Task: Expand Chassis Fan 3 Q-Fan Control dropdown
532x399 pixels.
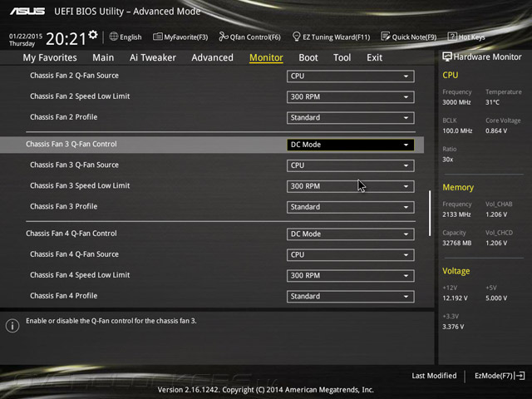Action: click(x=350, y=145)
